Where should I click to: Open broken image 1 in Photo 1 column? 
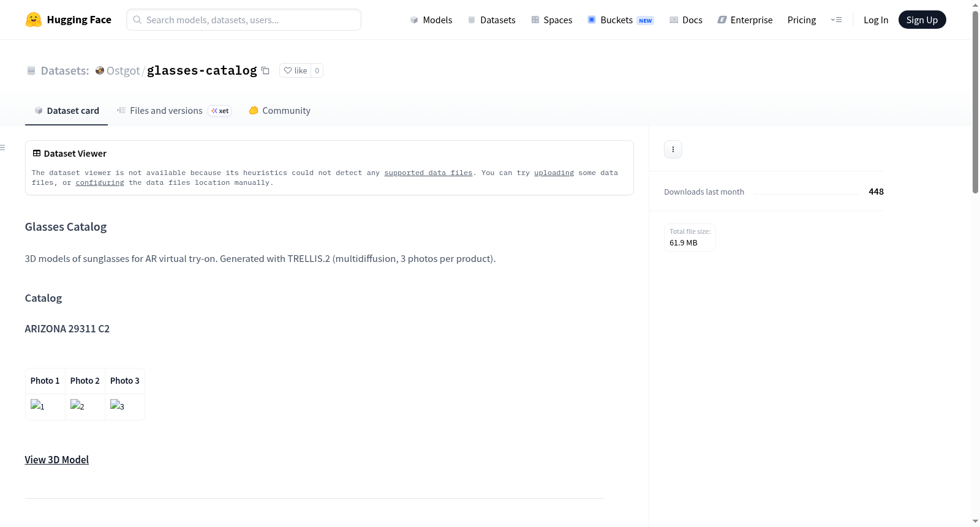[37, 405]
